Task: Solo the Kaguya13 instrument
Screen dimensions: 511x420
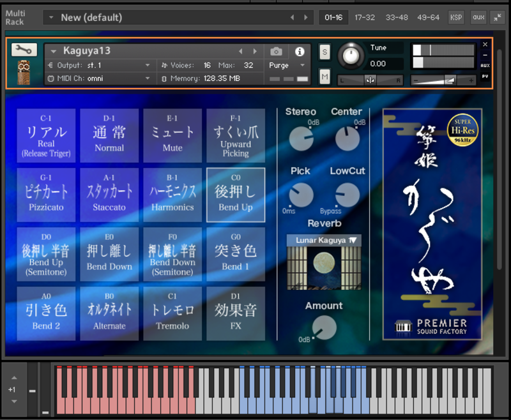Action: [324, 52]
